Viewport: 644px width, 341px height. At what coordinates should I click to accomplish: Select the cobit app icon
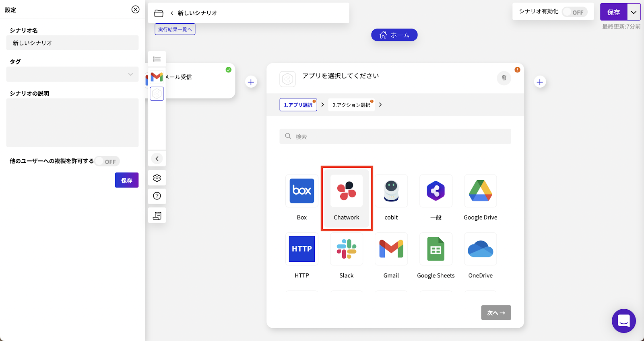(x=391, y=191)
